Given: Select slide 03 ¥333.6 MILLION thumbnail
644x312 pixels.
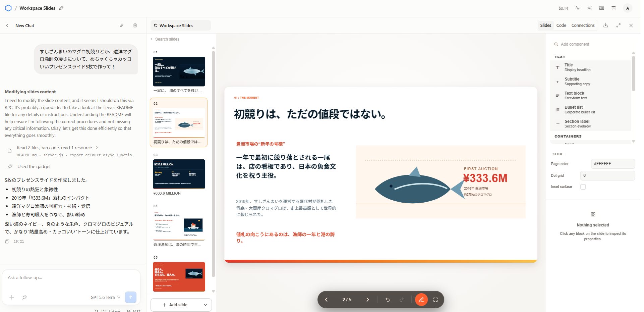Looking at the screenshot, I should [x=179, y=174].
